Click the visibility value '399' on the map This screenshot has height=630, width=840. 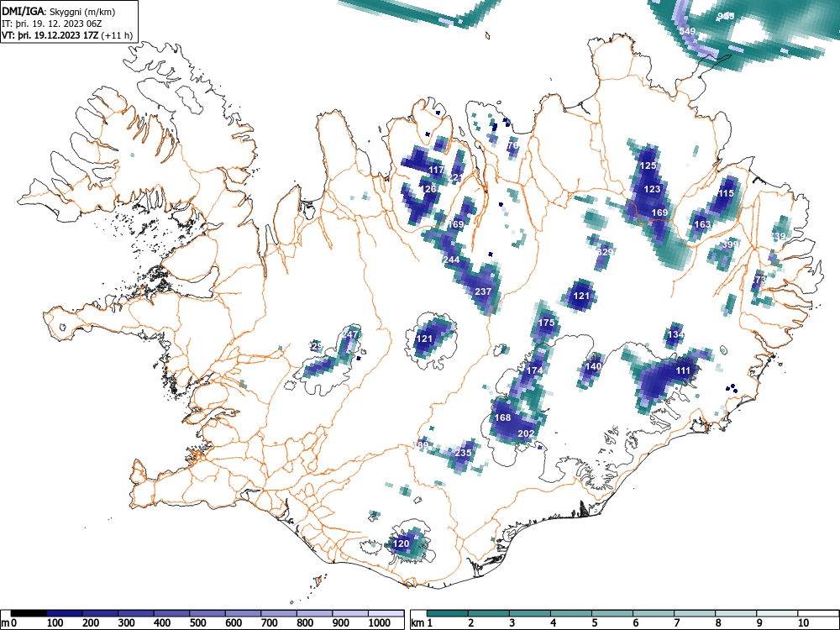pyautogui.click(x=730, y=244)
